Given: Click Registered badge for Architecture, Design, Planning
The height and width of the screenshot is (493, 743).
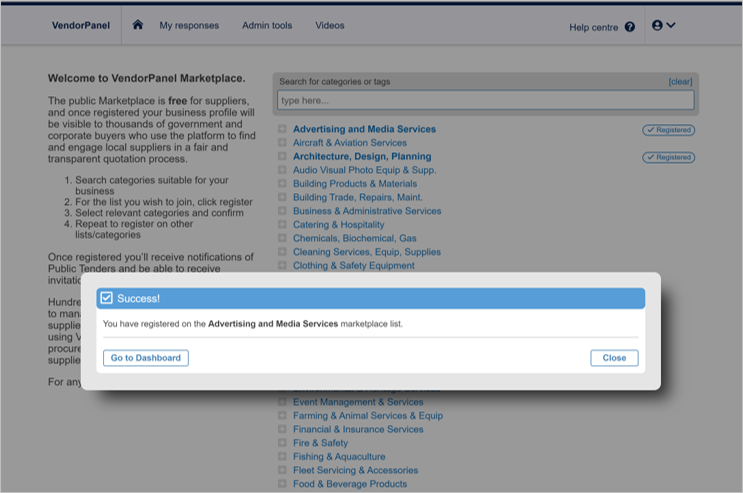Looking at the screenshot, I should [x=669, y=157].
